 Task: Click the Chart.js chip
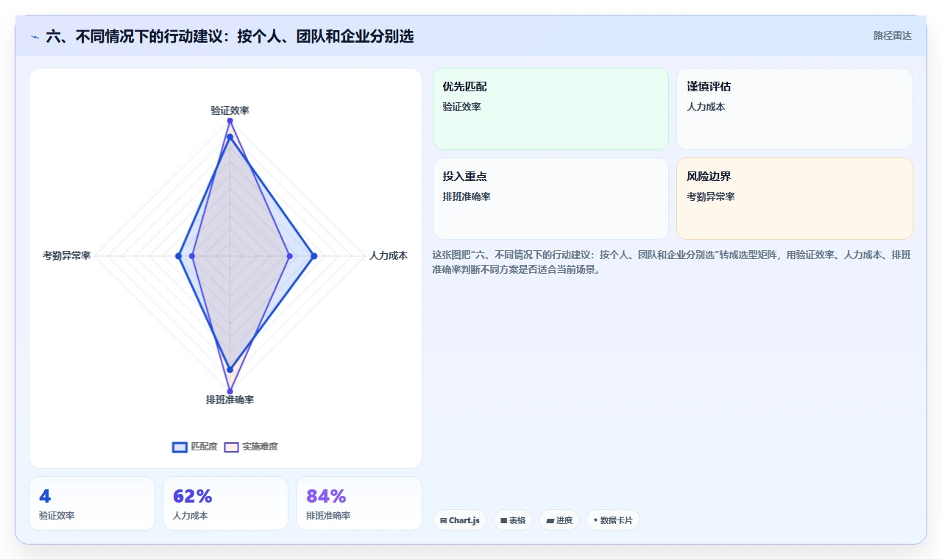[460, 520]
